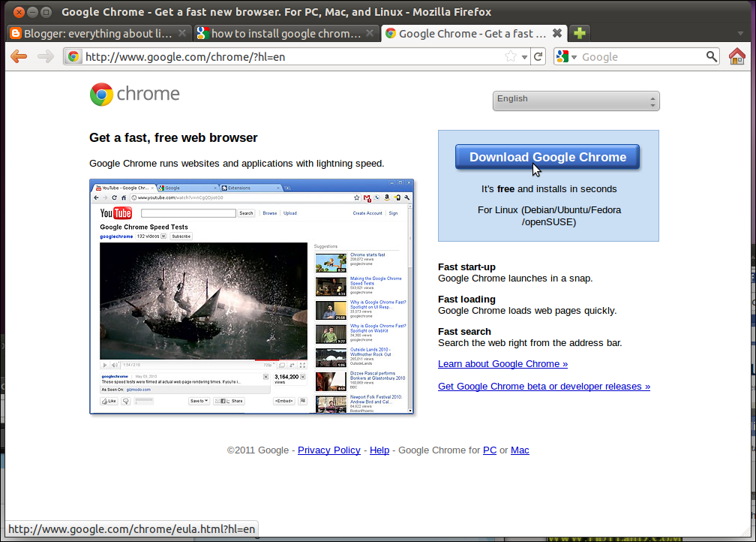The width and height of the screenshot is (756, 542).
Task: Open the list all tabs dropdown arrow
Action: pyautogui.click(x=740, y=33)
